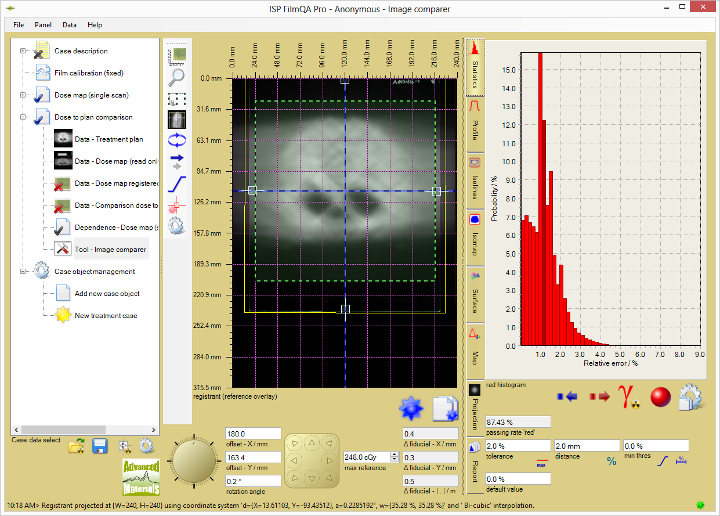Viewport: 720px width, 516px height.
Task: Switch to the Profile side tab
Action: point(475,124)
